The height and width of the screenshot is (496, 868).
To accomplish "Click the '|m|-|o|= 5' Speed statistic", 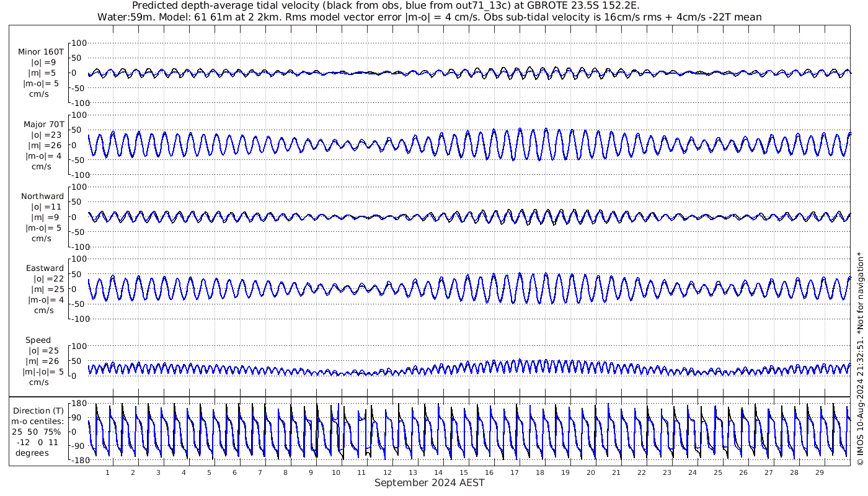I will pyautogui.click(x=43, y=372).
